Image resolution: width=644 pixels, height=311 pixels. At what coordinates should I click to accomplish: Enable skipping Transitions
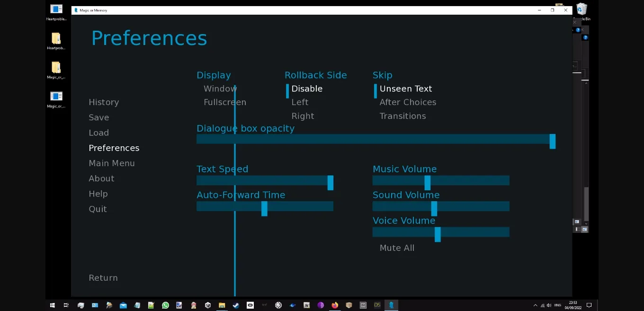pos(402,116)
